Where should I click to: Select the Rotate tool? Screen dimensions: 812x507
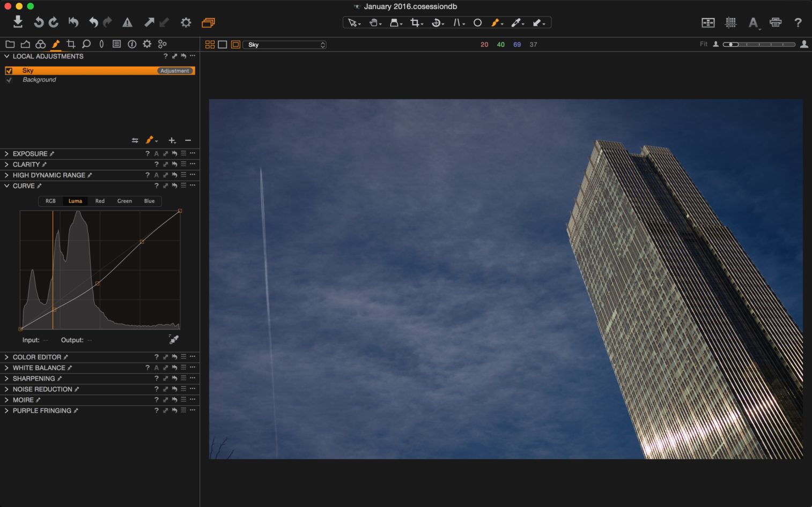[436, 23]
